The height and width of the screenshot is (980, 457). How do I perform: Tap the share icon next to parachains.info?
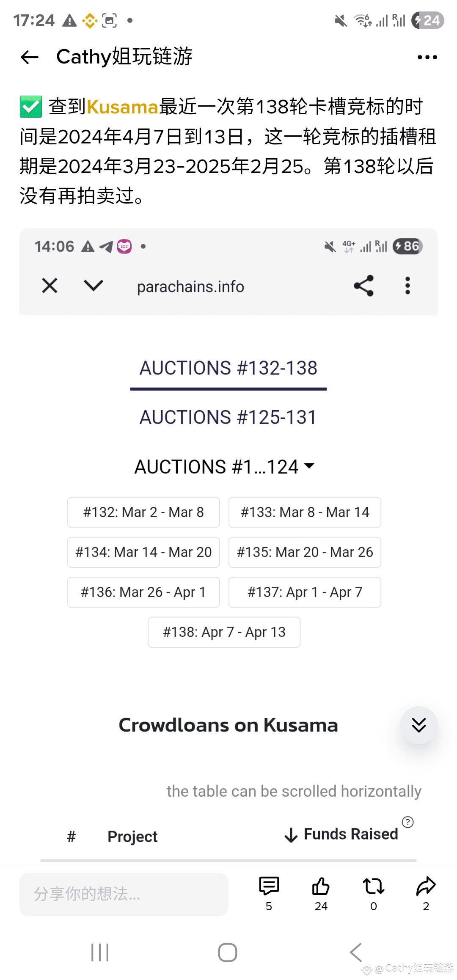[363, 286]
